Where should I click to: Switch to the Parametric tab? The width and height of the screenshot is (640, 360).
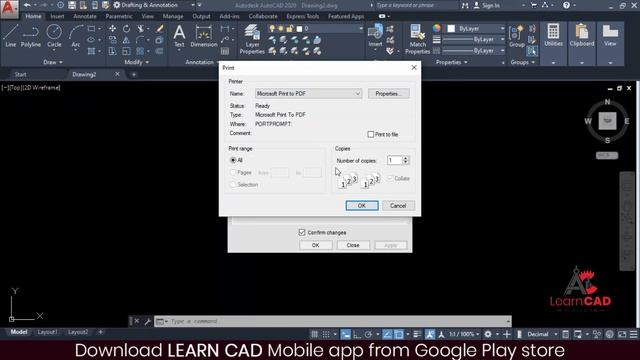tap(119, 16)
